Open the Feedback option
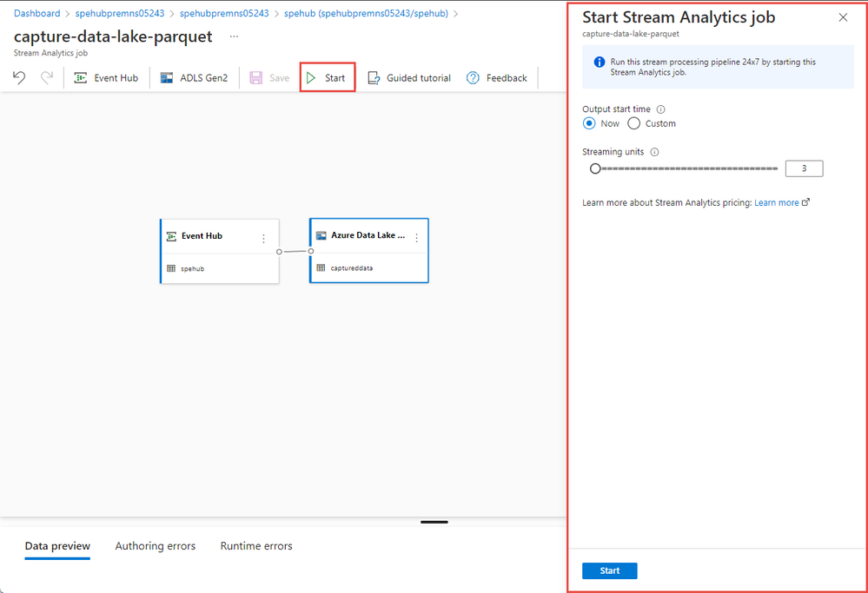 tap(496, 78)
